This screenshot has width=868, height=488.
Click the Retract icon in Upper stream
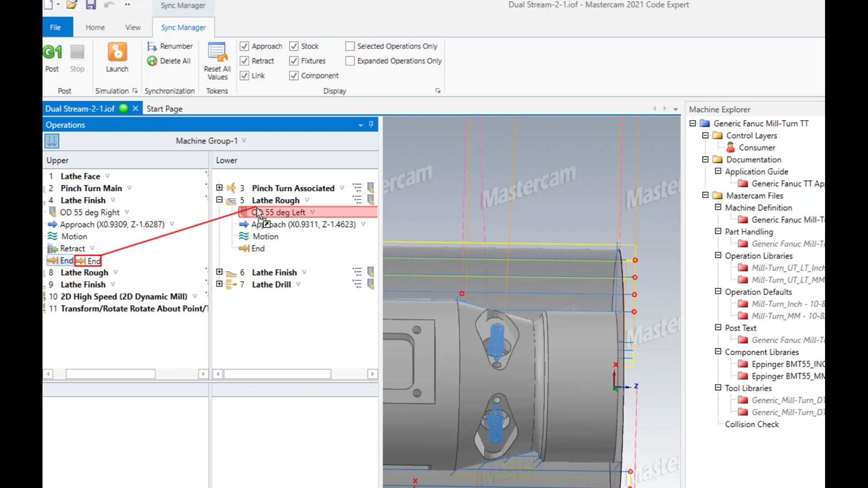point(53,249)
